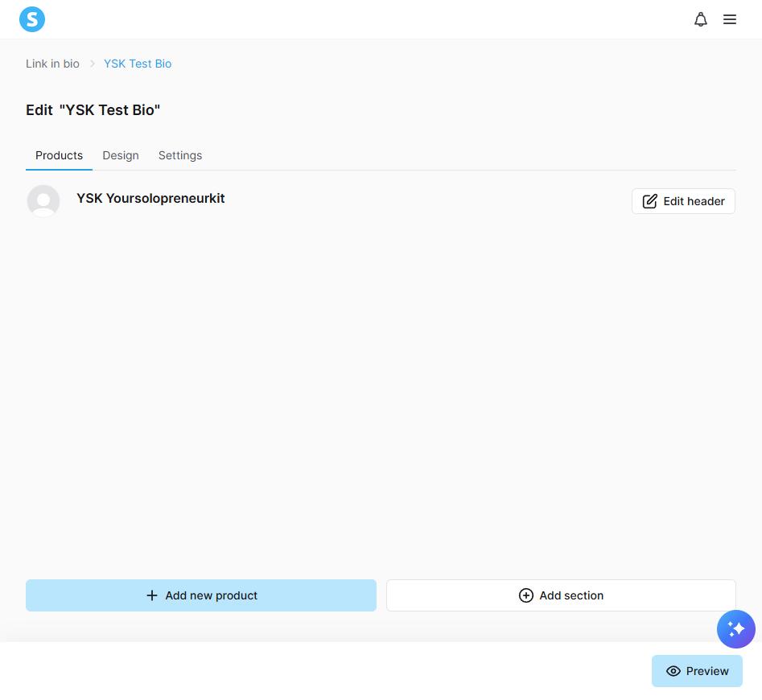This screenshot has height=700, width=762.
Task: Switch to the Design tab
Action: click(x=121, y=155)
